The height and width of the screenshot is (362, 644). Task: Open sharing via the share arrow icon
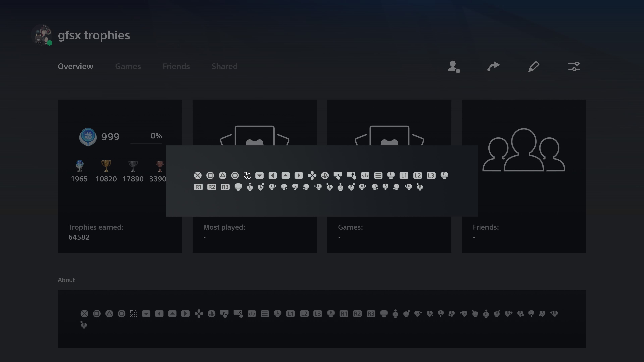(493, 66)
